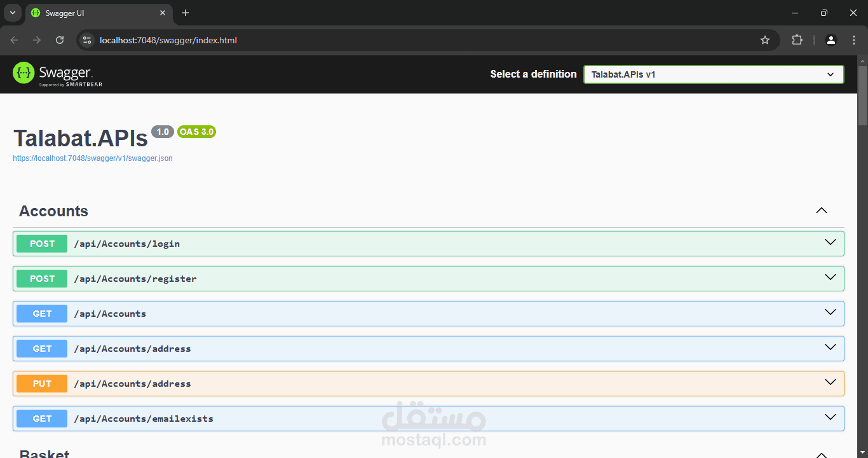Image resolution: width=868 pixels, height=458 pixels.
Task: Open a new browser tab
Action: [x=186, y=13]
